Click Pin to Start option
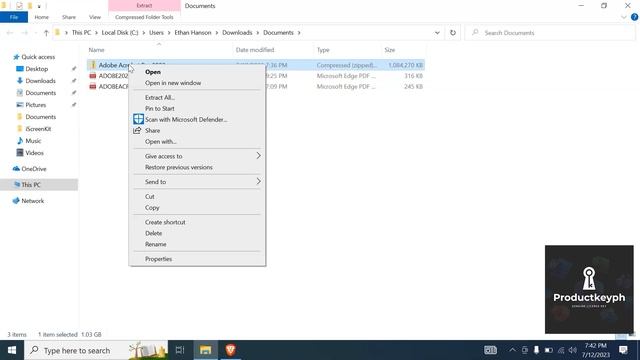Screen dimensions: 640x360 tap(160, 109)
